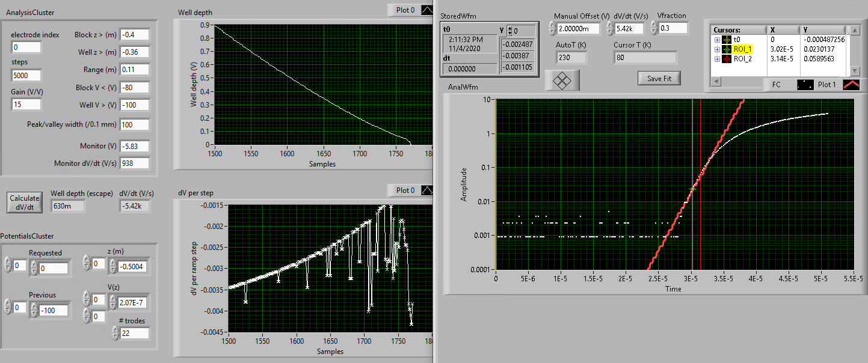
Task: Click the red Plot 1 legend icon
Action: pyautogui.click(x=851, y=85)
